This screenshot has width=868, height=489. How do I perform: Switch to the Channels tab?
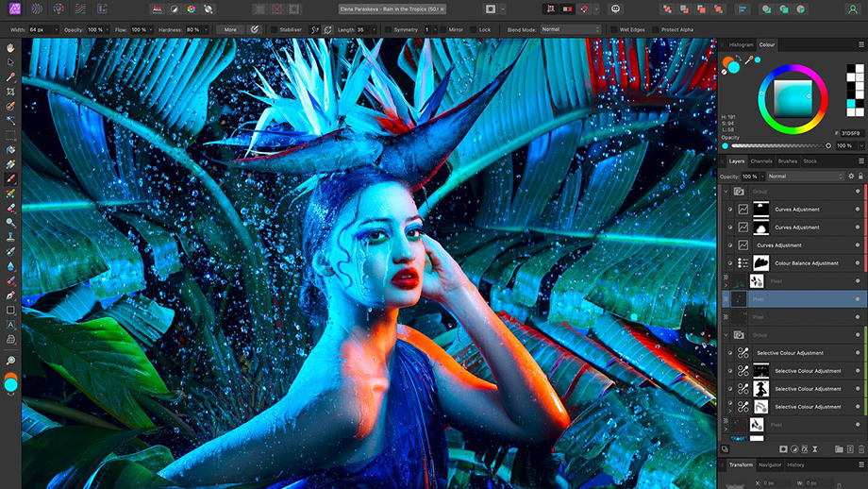[760, 161]
